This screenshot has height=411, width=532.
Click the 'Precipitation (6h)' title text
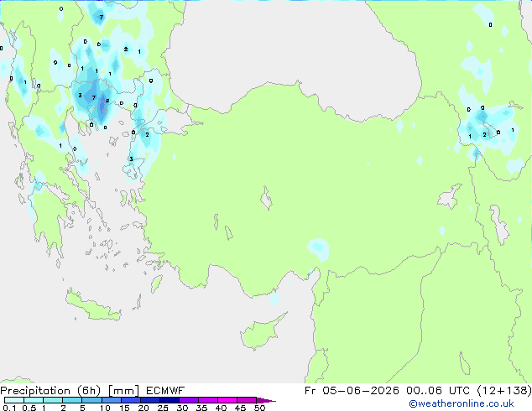50,391
